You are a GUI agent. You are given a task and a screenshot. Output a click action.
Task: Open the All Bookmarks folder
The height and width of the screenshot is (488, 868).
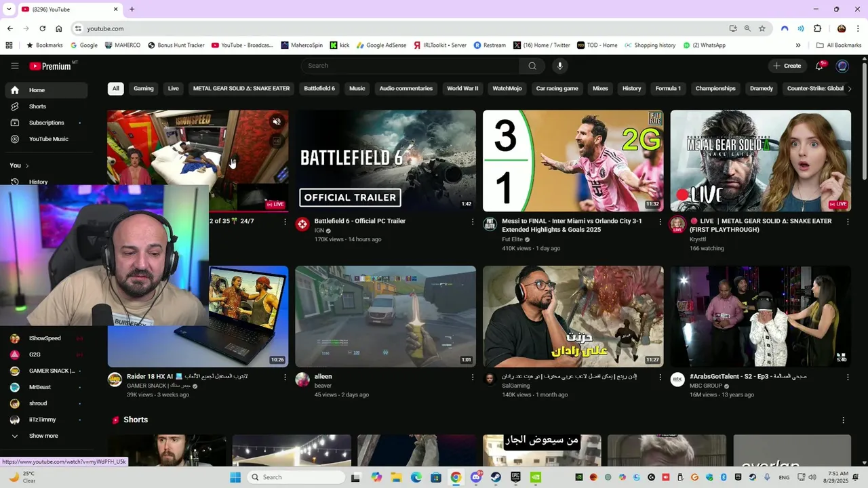[x=839, y=45]
